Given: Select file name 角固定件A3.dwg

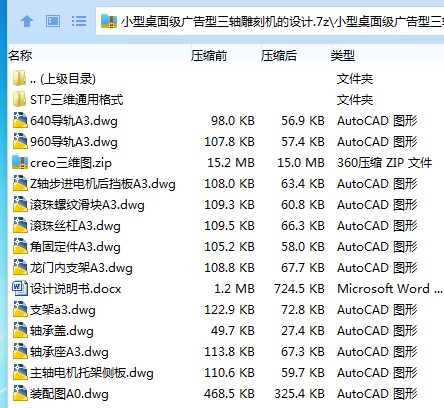Looking at the screenshot, I should tap(75, 247).
